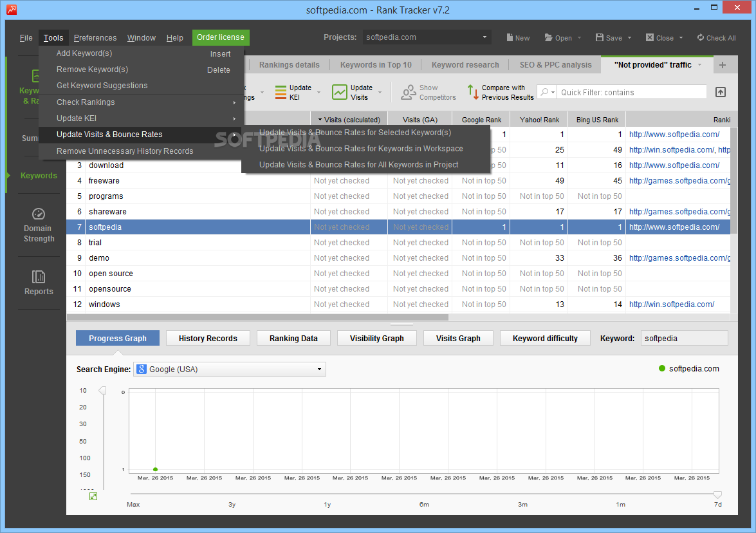Expand Check Rankings submenu arrow
This screenshot has width=756, height=533.
pyautogui.click(x=234, y=102)
